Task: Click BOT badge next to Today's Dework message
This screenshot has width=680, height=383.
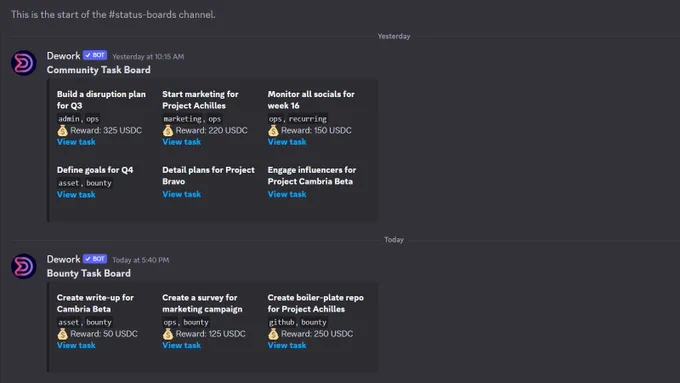Action: pos(95,259)
